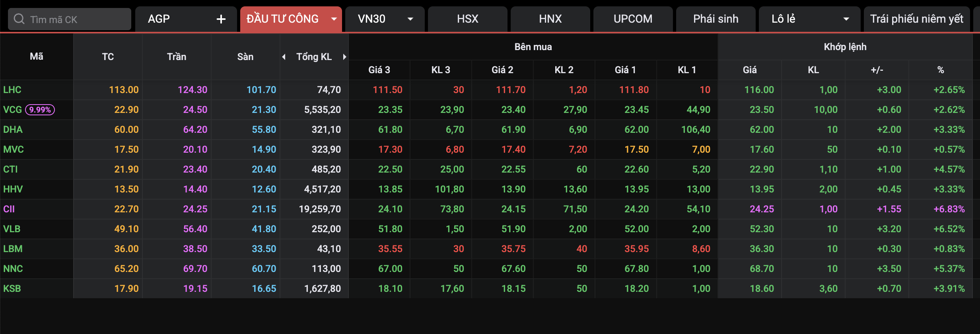Open the VN30 dropdown list
The image size is (980, 334).
pos(410,19)
